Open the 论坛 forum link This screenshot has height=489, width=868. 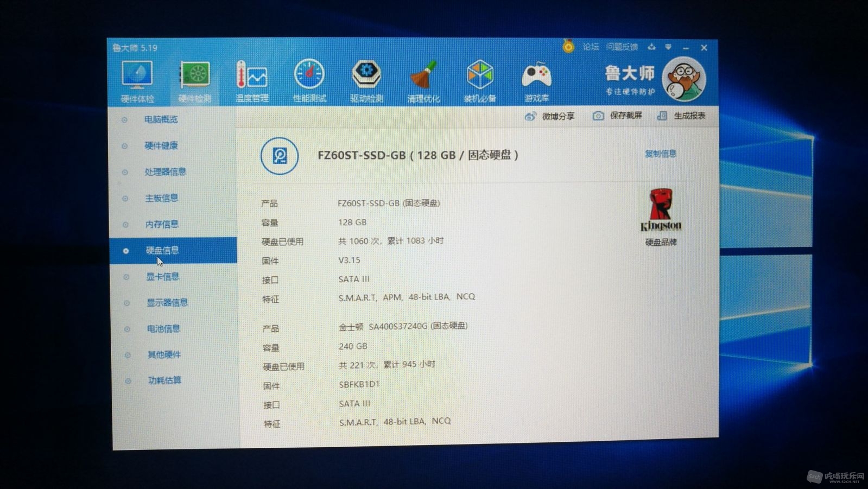point(591,47)
